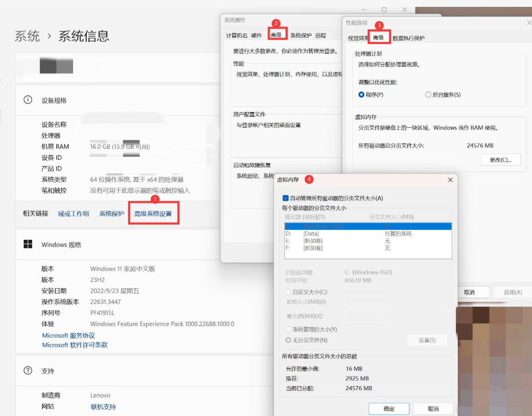
Task: Confirm with 确定 in 虚拟内存 dialog
Action: pyautogui.click(x=389, y=409)
